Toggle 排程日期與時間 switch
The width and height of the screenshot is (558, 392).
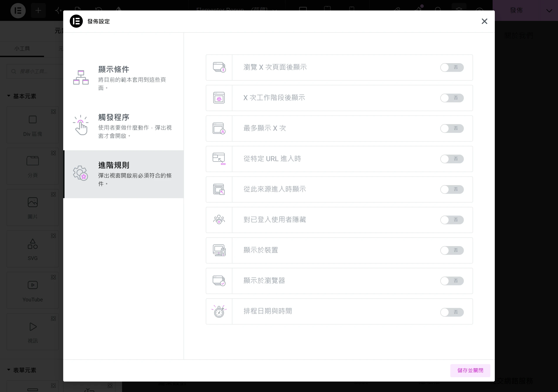click(452, 312)
